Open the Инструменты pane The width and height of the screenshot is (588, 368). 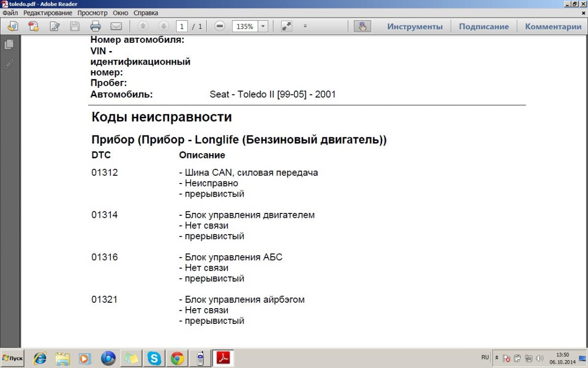(415, 26)
